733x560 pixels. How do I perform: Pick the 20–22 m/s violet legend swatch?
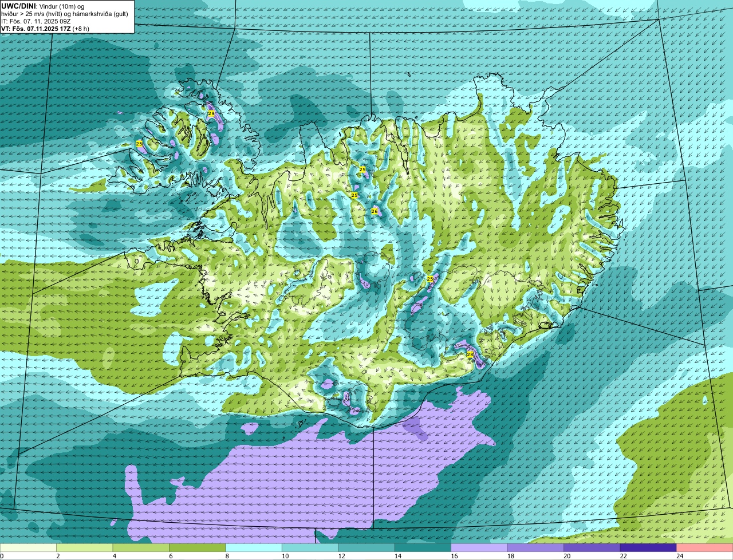(592, 547)
